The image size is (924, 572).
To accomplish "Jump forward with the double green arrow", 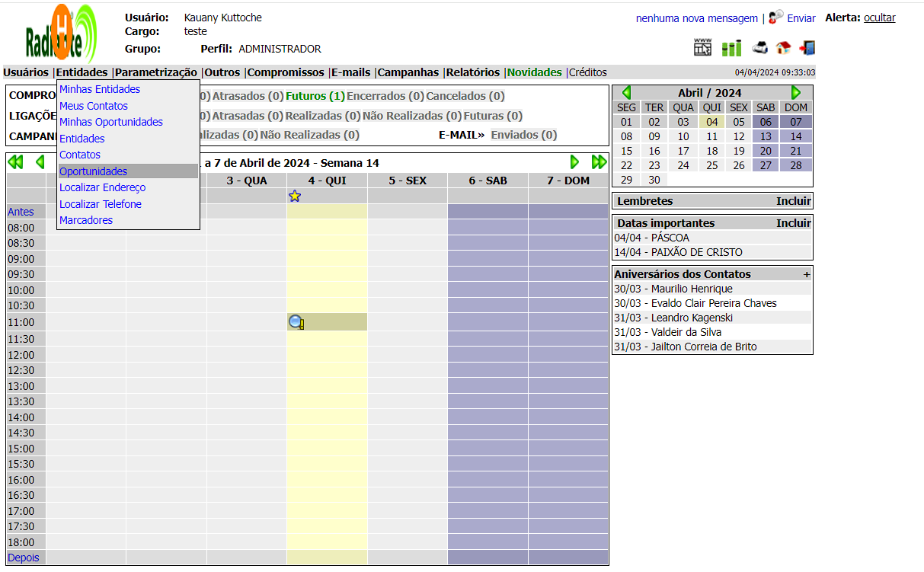I will click(599, 162).
